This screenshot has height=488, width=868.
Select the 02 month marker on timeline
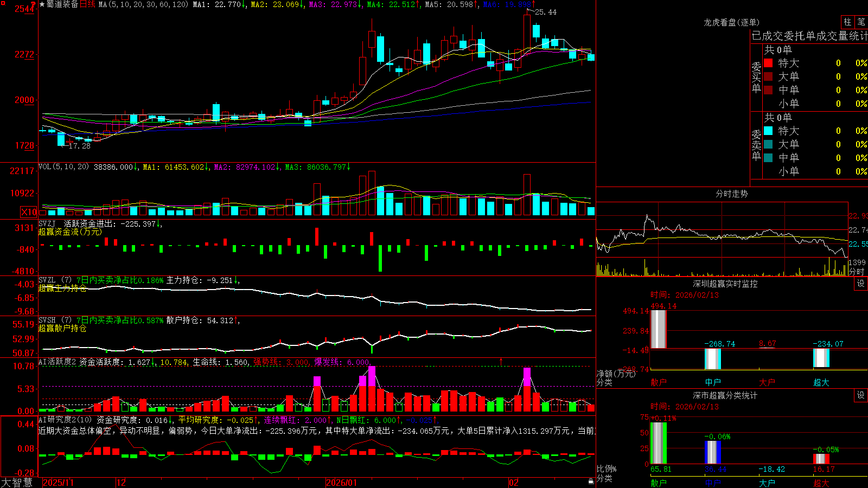tap(514, 483)
